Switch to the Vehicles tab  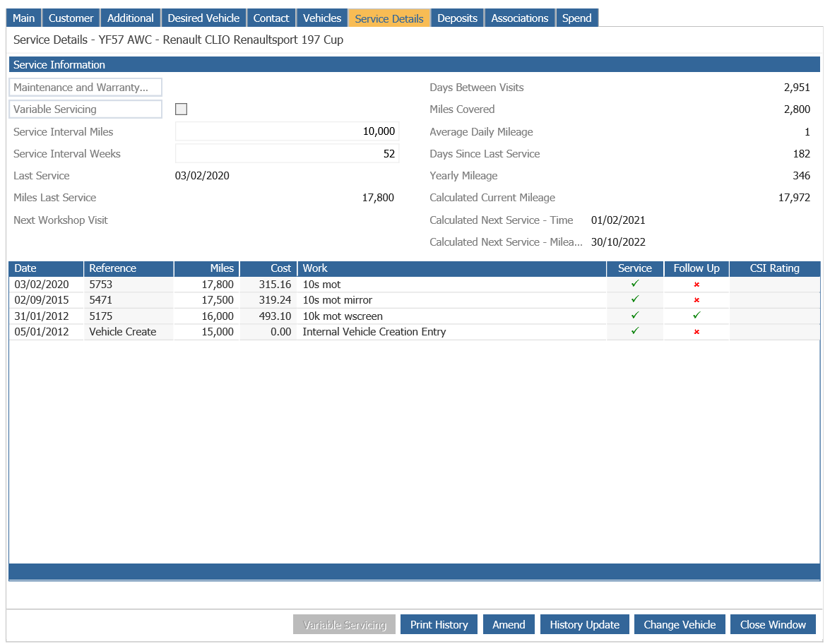click(322, 18)
